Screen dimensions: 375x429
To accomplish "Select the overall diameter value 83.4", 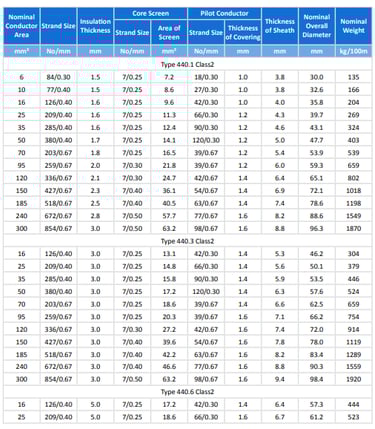I will point(316,355).
